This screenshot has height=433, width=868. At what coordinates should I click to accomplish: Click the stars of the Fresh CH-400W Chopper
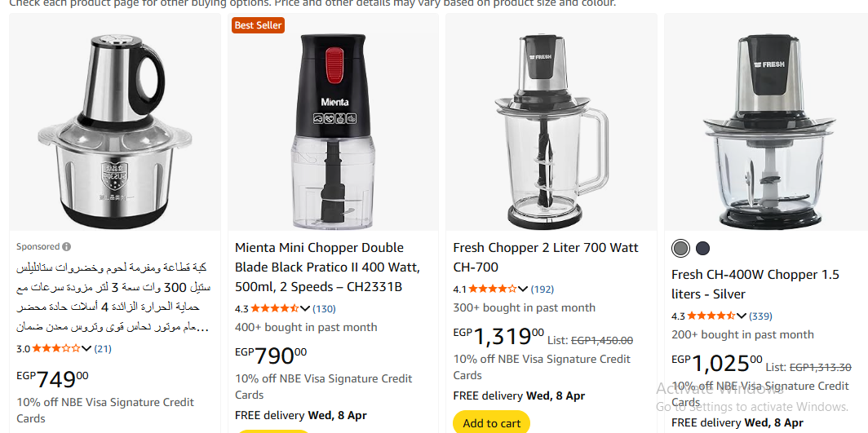pos(710,316)
